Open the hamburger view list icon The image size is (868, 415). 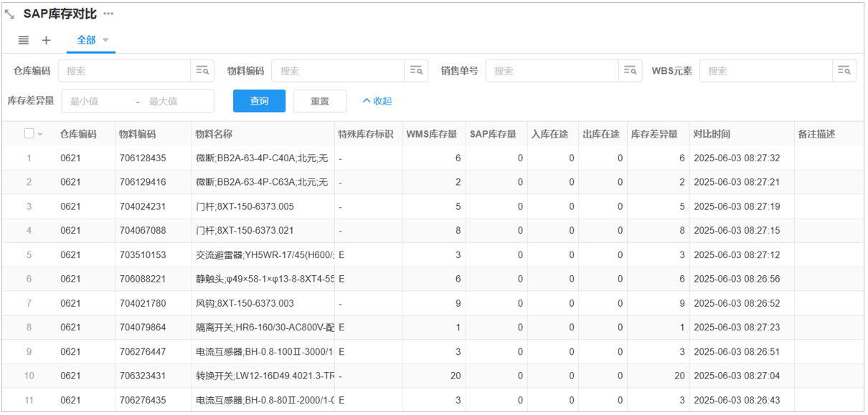click(24, 40)
